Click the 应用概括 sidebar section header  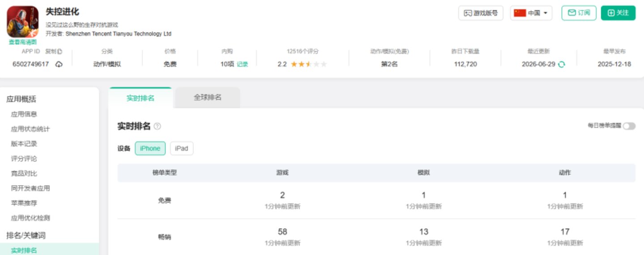21,99
